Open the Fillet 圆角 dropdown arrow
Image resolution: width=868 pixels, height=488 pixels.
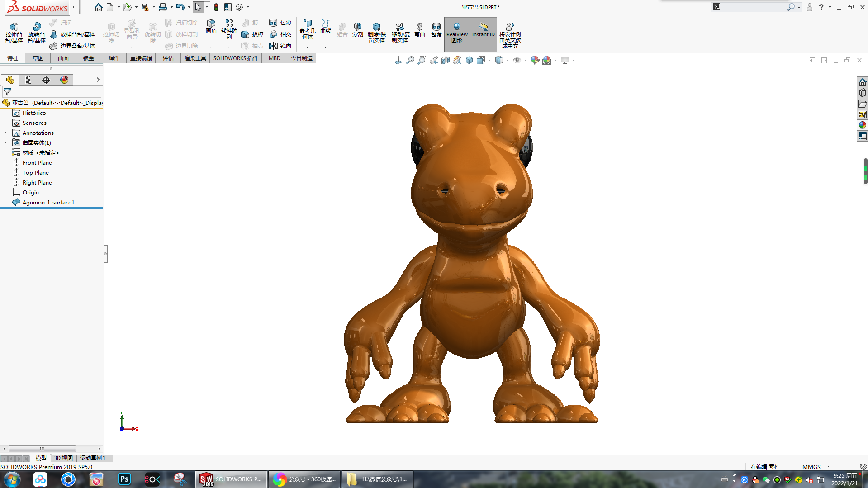point(211,47)
